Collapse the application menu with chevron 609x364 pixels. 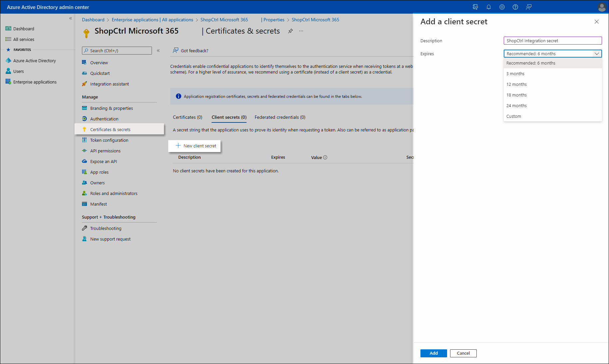(x=158, y=51)
